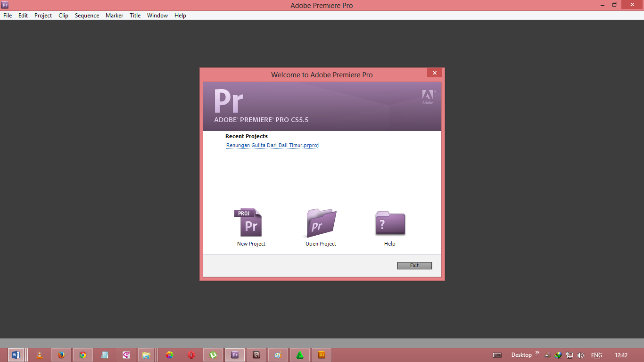Open the Sequence menu
The image size is (644, 362).
click(x=87, y=16)
